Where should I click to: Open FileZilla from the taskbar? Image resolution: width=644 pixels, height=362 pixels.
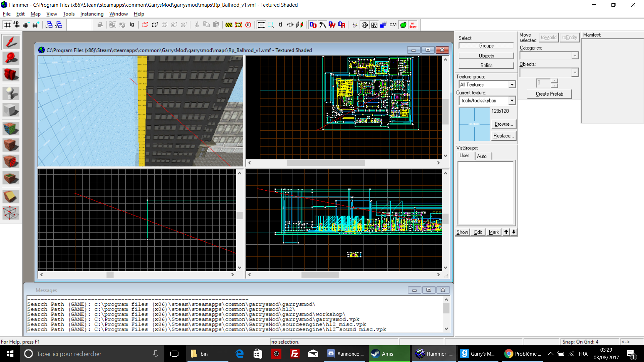[295, 354]
